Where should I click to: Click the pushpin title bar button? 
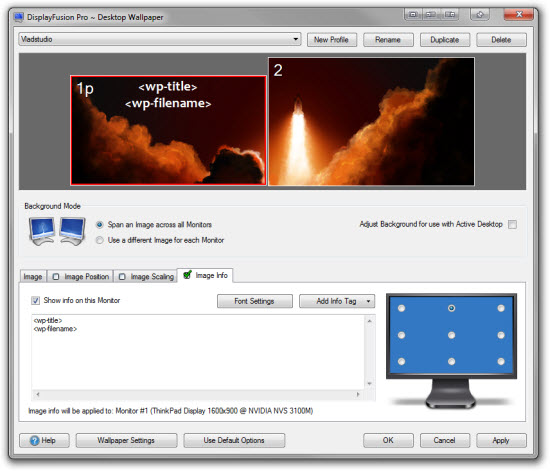point(479,14)
